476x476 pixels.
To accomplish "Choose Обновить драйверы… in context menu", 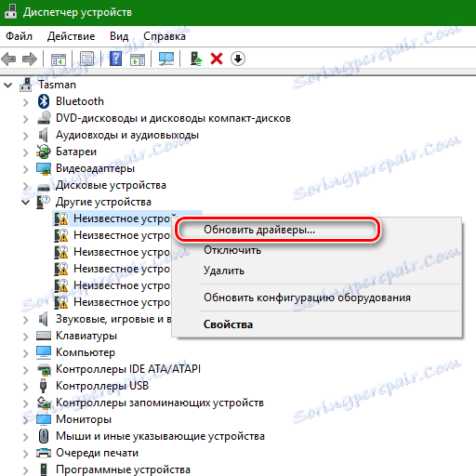I will coord(259,230).
